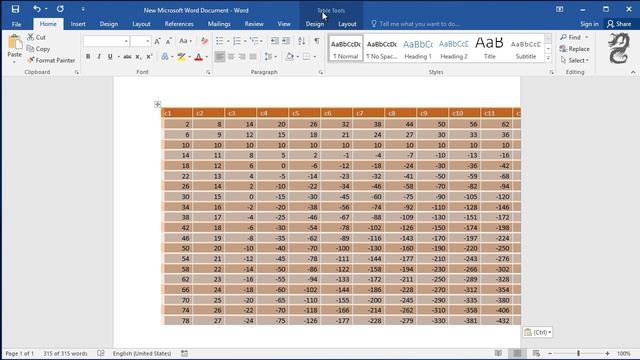Copy the selected content
The height and width of the screenshot is (360, 640).
[x=38, y=49]
